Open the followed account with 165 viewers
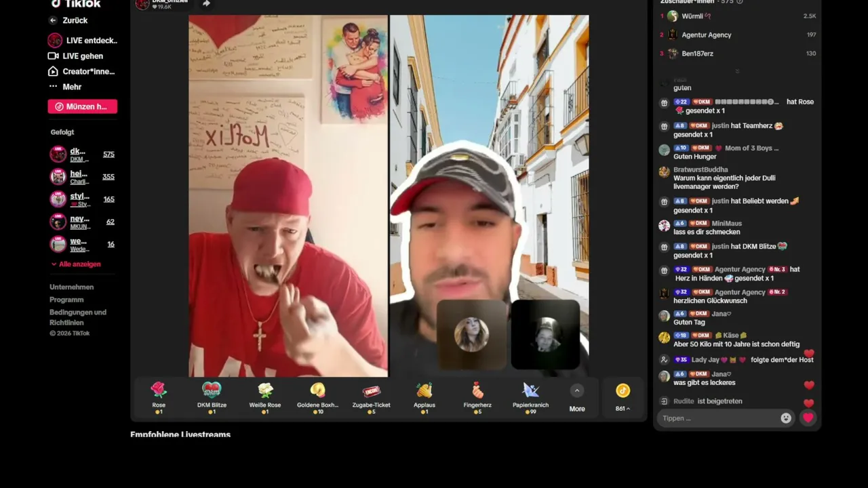 pos(82,199)
